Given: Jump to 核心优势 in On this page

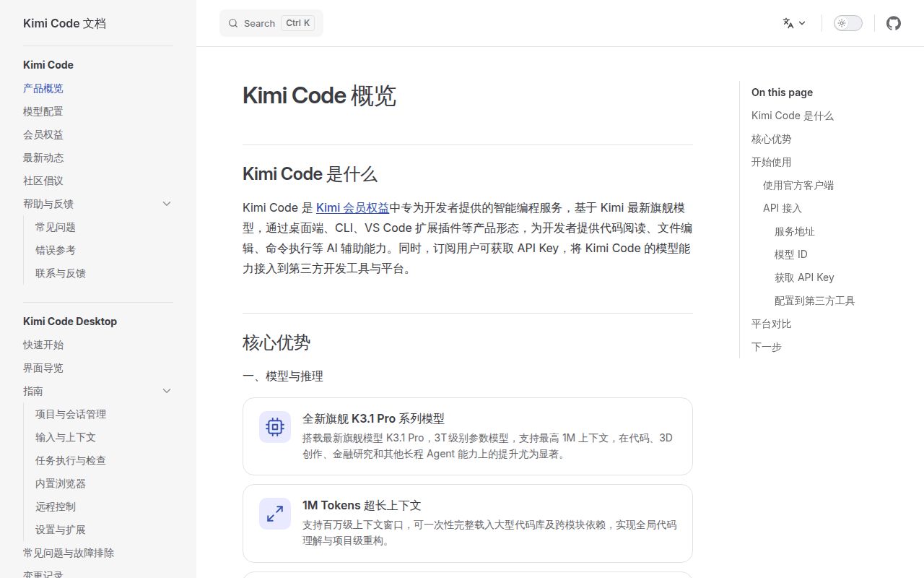Looking at the screenshot, I should pyautogui.click(x=772, y=139).
